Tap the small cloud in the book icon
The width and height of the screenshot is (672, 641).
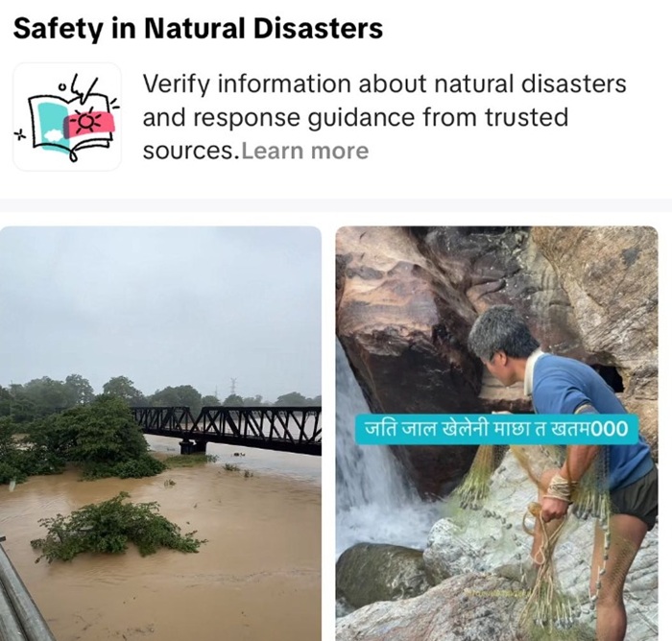tap(55, 135)
